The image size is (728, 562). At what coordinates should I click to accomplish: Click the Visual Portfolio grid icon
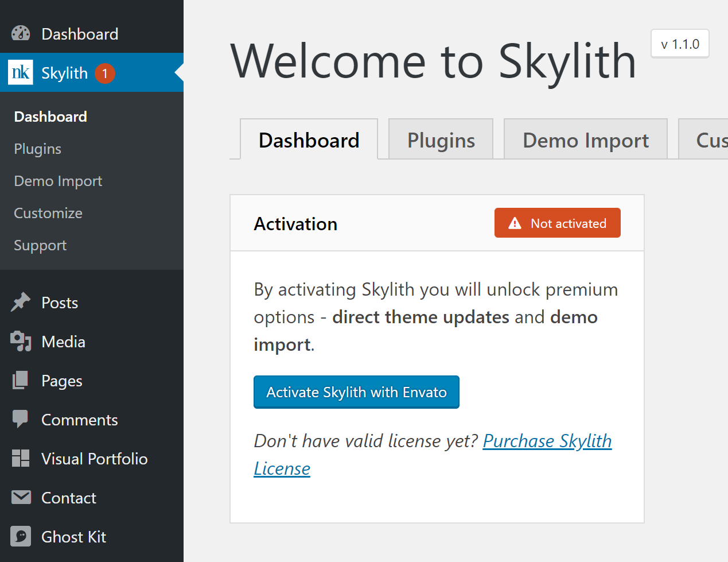21,459
